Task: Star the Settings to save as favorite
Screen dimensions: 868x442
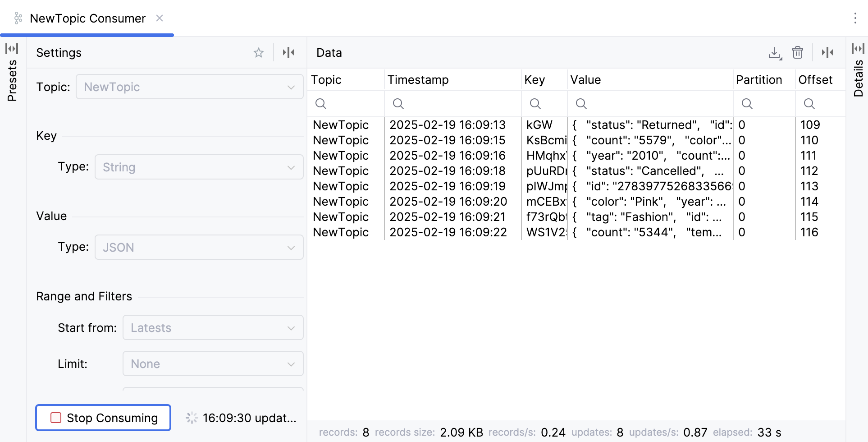Action: pos(258,52)
